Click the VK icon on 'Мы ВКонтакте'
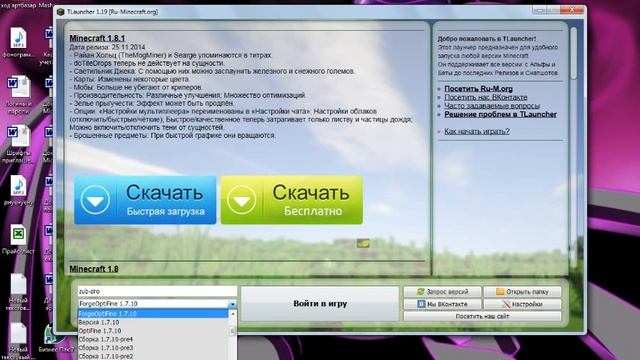The width and height of the screenshot is (640, 360). pyautogui.click(x=421, y=304)
